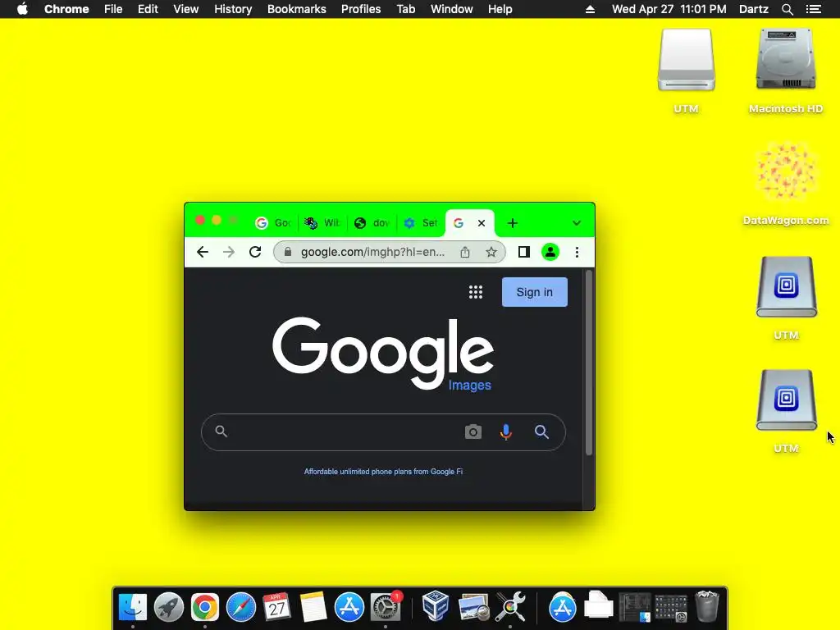Switch to the Wikipedia tab
This screenshot has height=630, width=840.
[x=322, y=223]
